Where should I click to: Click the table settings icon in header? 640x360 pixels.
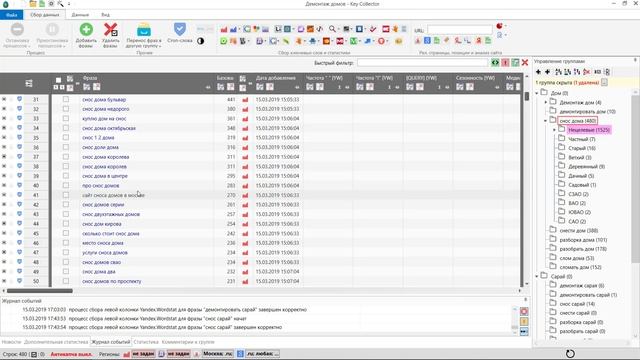pos(29,83)
